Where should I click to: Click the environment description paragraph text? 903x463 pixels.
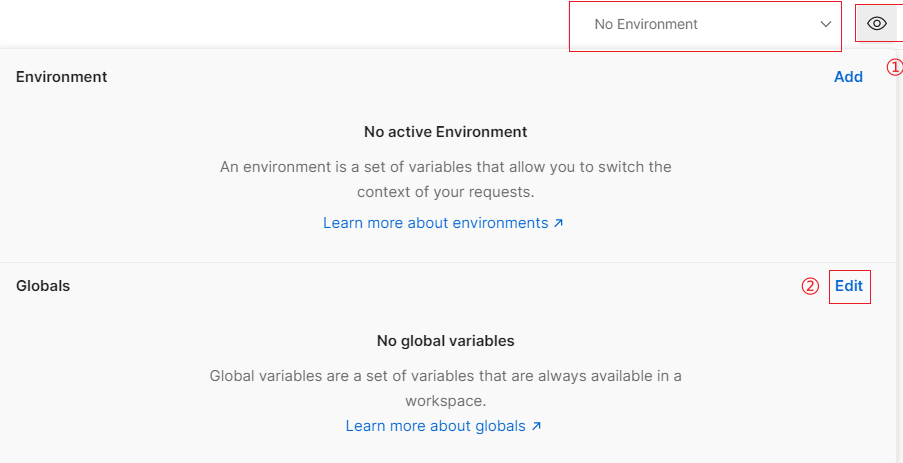(x=446, y=179)
